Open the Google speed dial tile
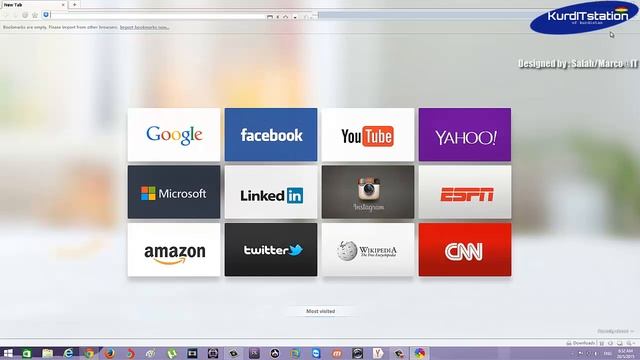640x360 pixels. click(174, 135)
